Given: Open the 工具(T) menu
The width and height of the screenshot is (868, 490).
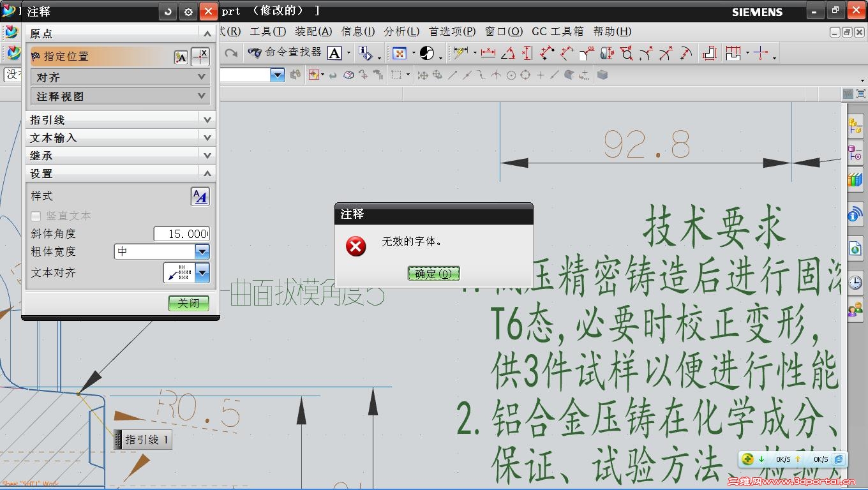Looking at the screenshot, I should [x=268, y=31].
